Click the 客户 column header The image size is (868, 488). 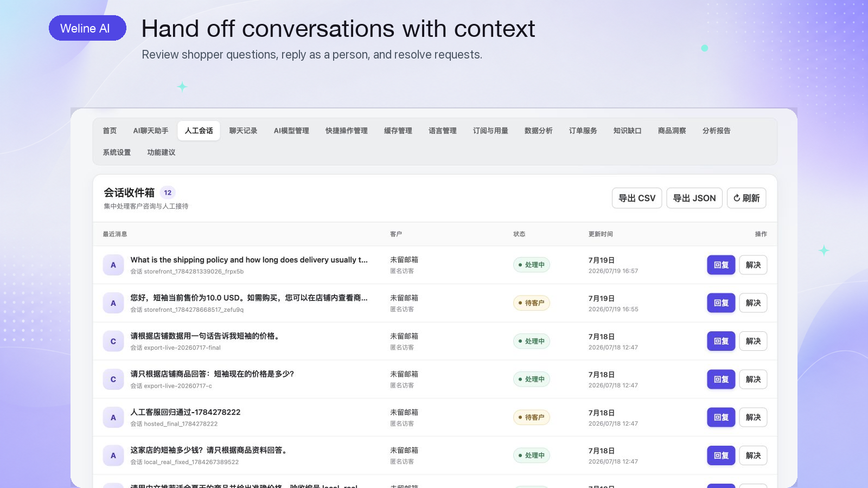pos(396,234)
